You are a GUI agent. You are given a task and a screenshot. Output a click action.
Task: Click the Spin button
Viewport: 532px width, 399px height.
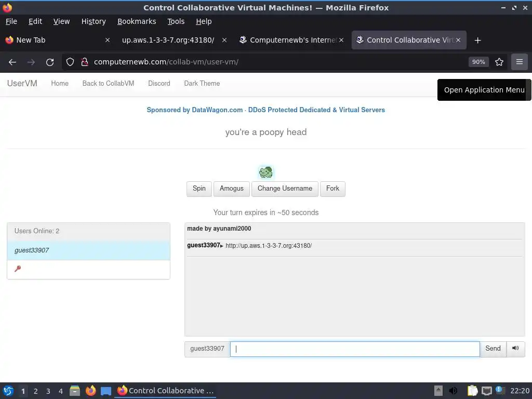199,189
